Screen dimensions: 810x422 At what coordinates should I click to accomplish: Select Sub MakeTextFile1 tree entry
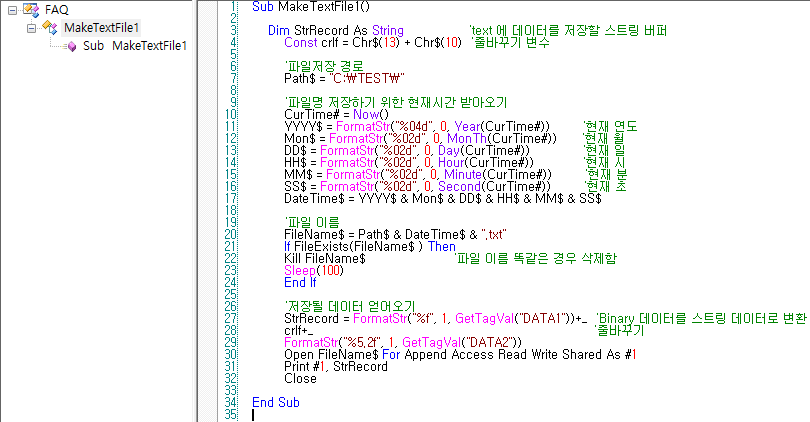pos(135,46)
